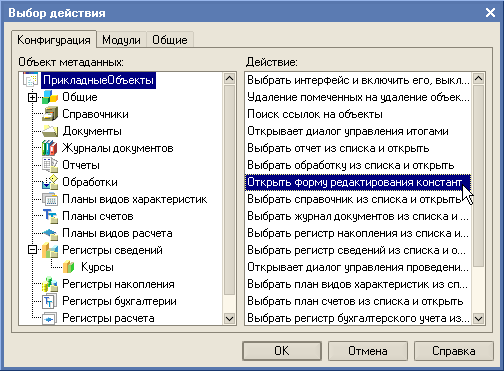Switch to the Модули tab
Image resolution: width=504 pixels, height=371 pixels.
[x=121, y=40]
